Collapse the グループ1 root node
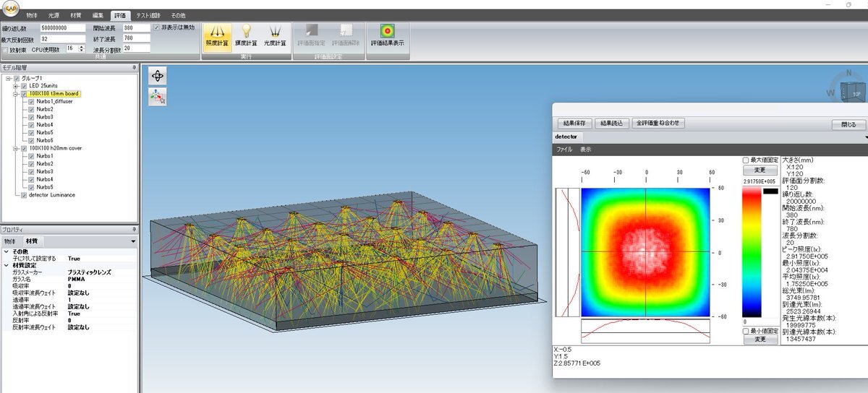 point(7,78)
